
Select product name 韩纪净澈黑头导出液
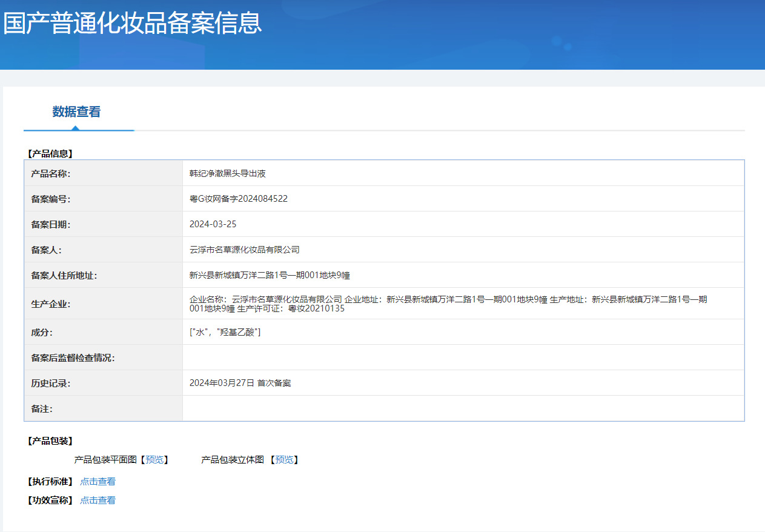tap(228, 173)
